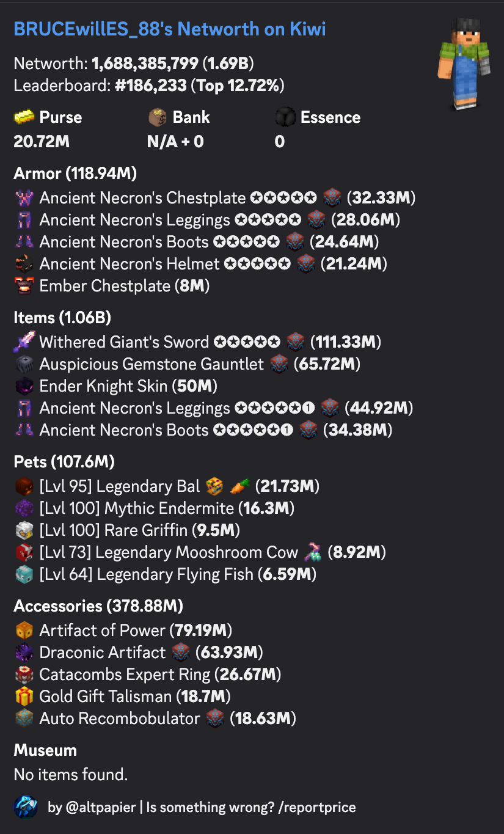
Task: Click the gold Purse icon
Action: [24, 117]
